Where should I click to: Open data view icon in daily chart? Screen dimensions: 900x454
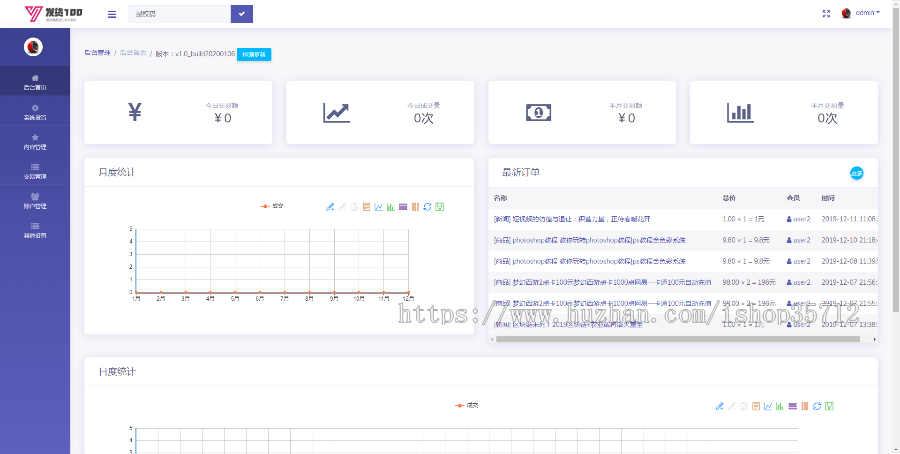click(756, 406)
